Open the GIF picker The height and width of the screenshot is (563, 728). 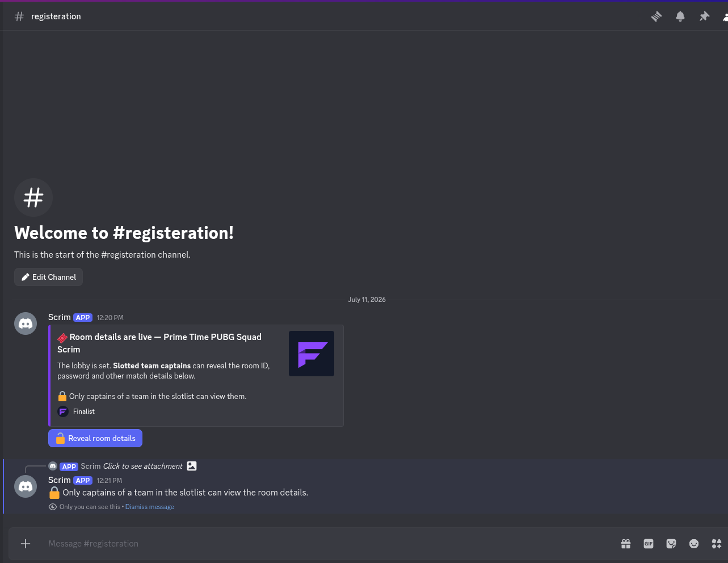click(649, 544)
